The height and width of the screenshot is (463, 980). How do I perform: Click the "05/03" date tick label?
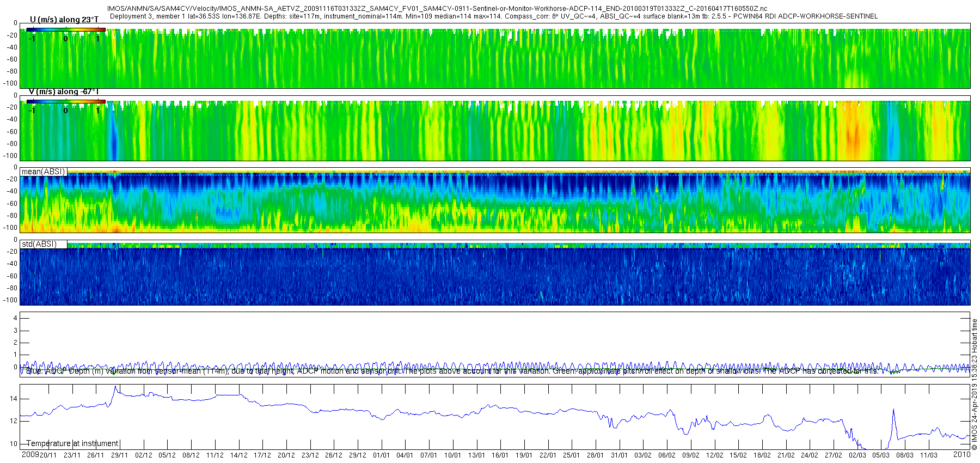click(881, 455)
